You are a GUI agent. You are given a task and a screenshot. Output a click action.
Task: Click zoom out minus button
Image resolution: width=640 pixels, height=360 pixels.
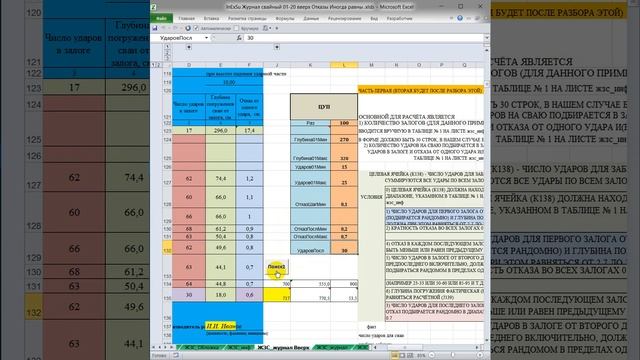(x=432, y=356)
